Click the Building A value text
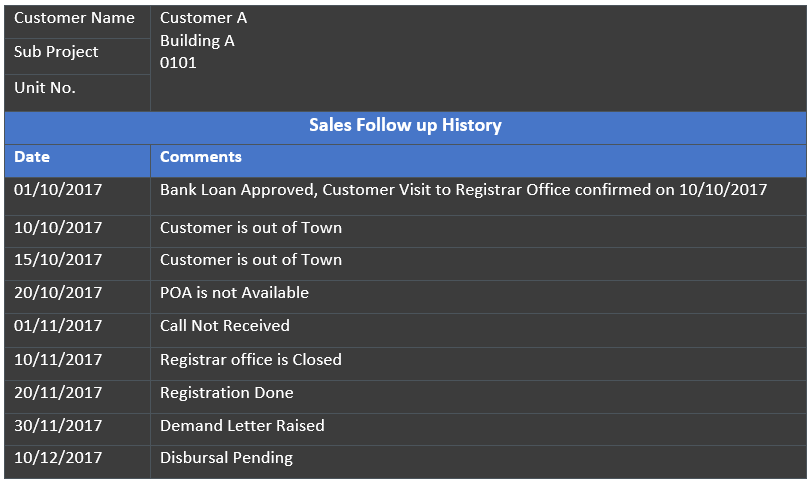This screenshot has width=811, height=483. point(197,41)
